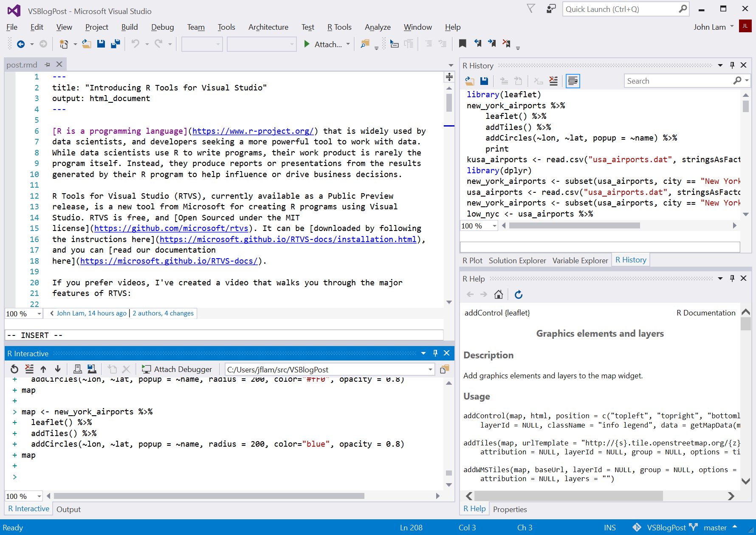This screenshot has height=535, width=756.
Task: Open the R Tools menu
Action: [x=339, y=27]
